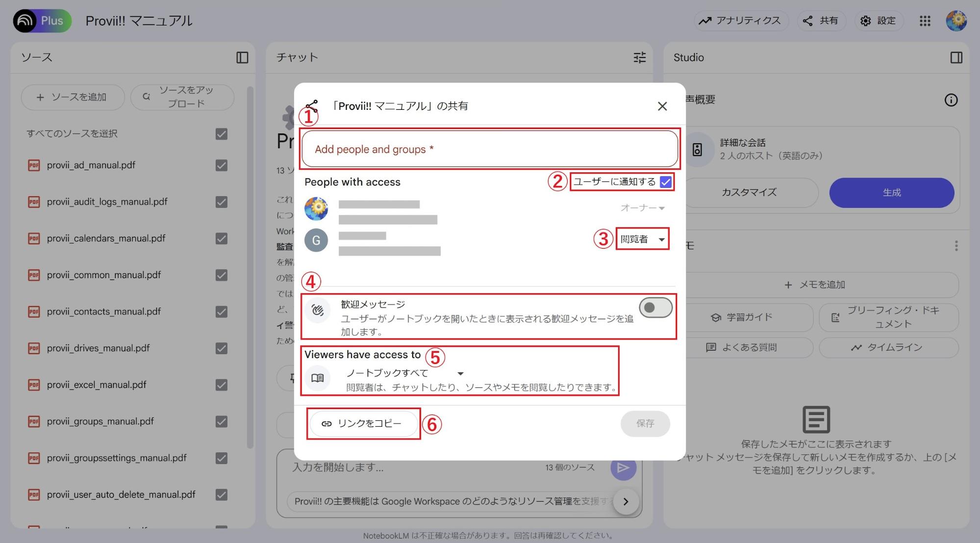
Task: Disable ユーザーに通知する checkbox
Action: coord(665,182)
